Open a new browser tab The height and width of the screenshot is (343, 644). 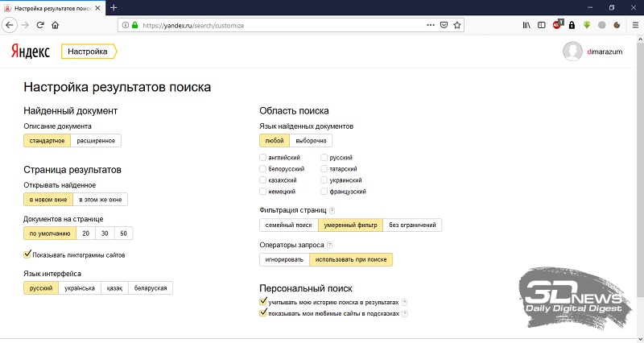[114, 8]
